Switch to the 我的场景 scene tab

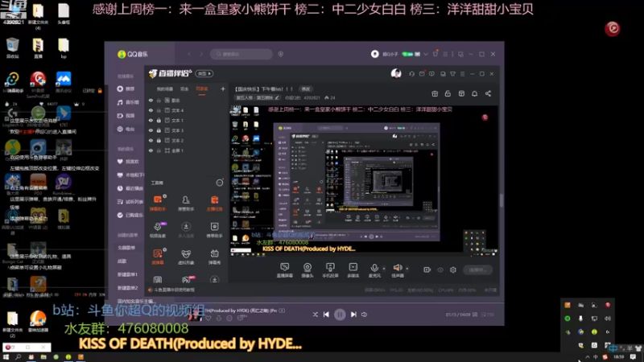click(165, 88)
